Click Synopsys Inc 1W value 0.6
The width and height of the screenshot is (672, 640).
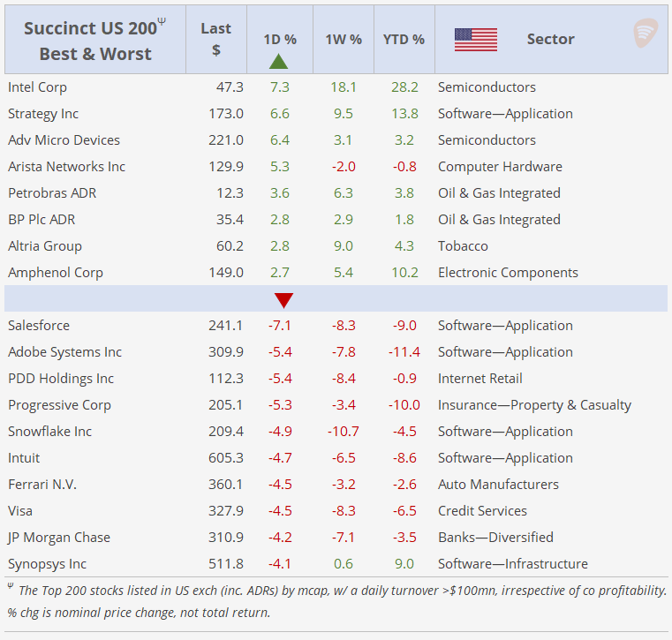[344, 564]
